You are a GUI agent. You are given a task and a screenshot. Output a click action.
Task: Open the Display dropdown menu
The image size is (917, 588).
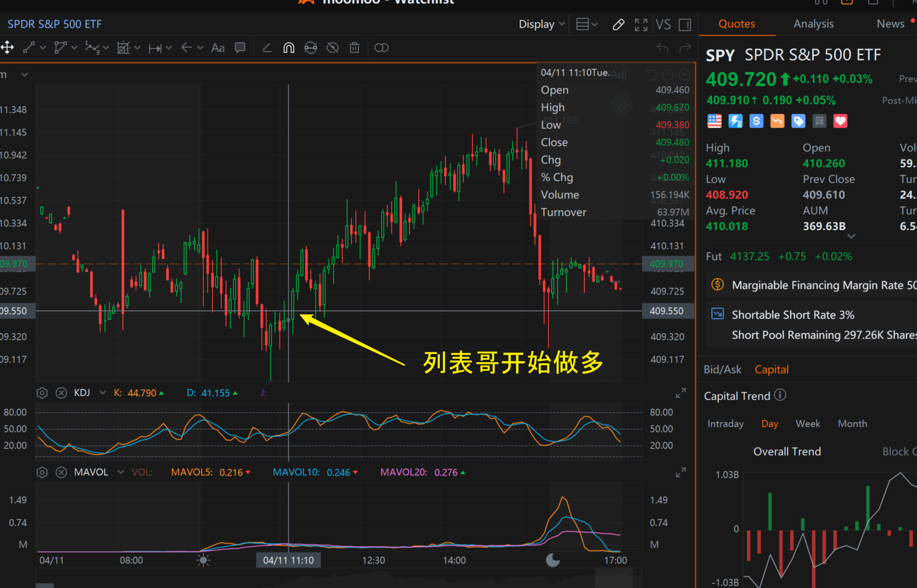click(x=542, y=24)
